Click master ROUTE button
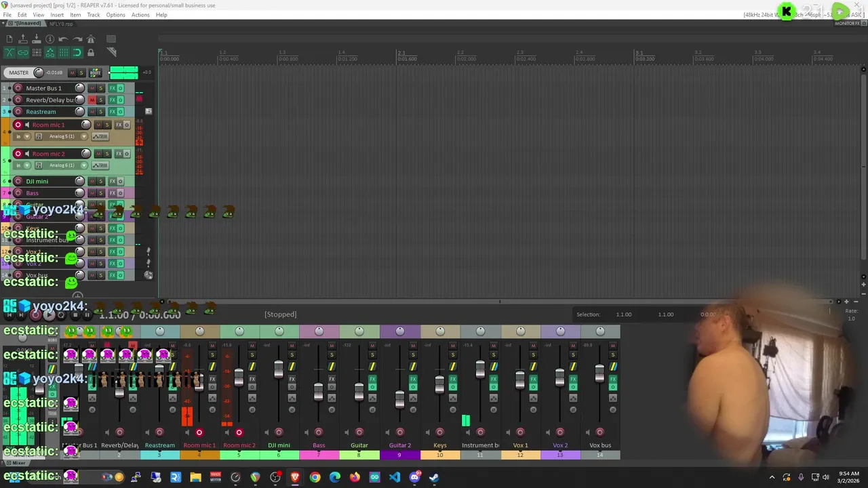Image resolution: width=868 pixels, height=488 pixels. click(x=96, y=73)
